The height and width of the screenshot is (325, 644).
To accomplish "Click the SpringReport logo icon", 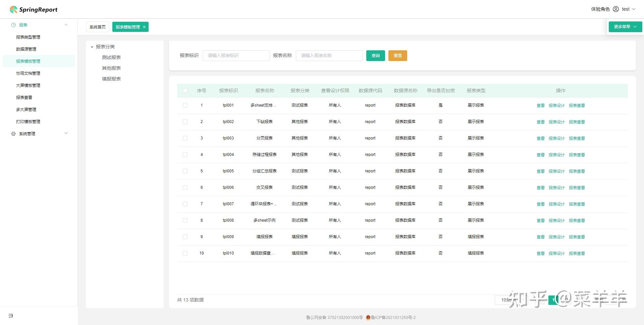I will (x=13, y=9).
